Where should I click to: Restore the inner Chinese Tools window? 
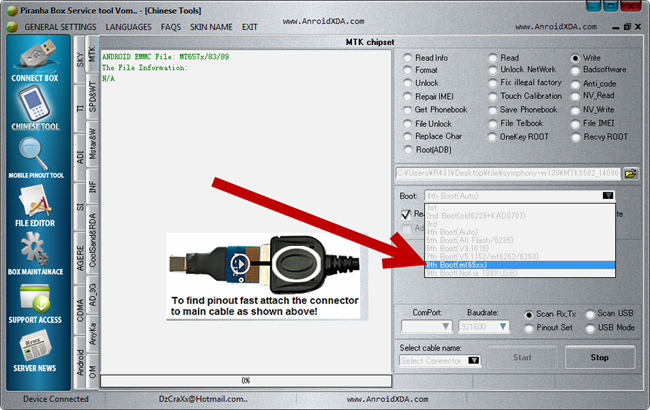(627, 27)
